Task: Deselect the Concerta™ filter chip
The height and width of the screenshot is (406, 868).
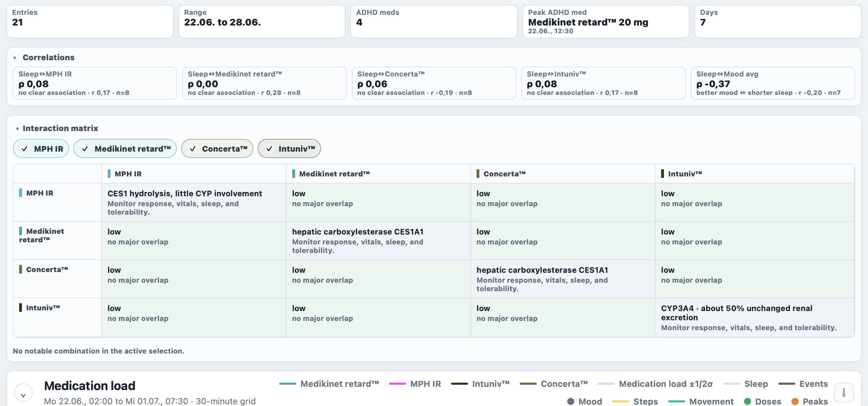Action: click(217, 148)
